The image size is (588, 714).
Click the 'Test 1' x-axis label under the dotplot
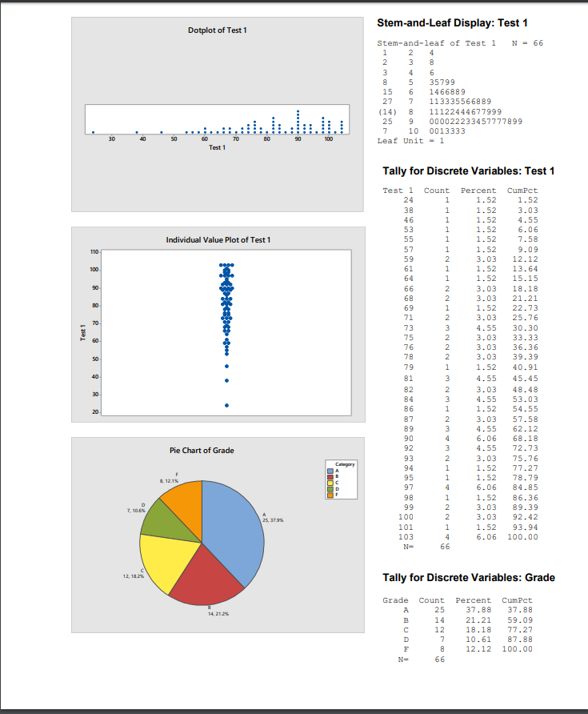(x=217, y=147)
